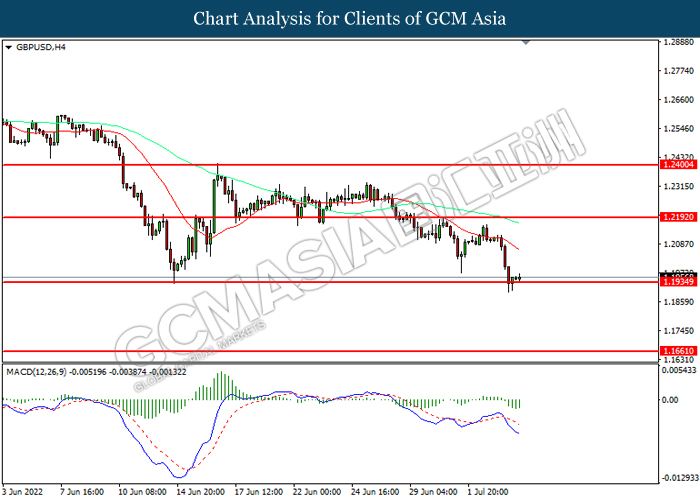Click the 14 Jun 20:00 time label
Viewport: 700px width, 500px height.
pos(200,492)
